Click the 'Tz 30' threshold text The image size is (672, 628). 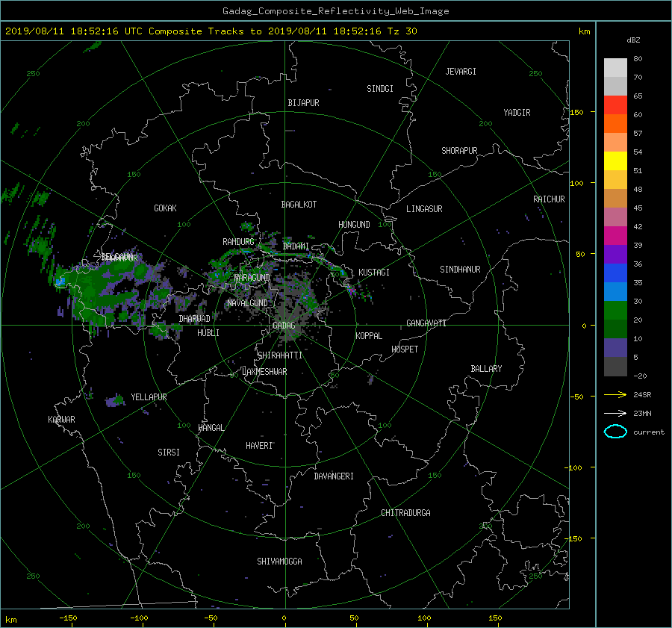click(x=402, y=31)
